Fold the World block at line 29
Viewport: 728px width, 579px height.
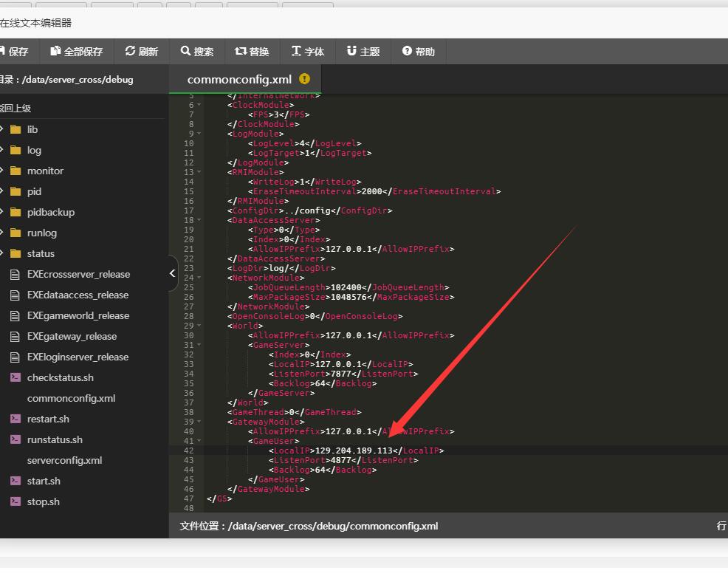point(199,326)
